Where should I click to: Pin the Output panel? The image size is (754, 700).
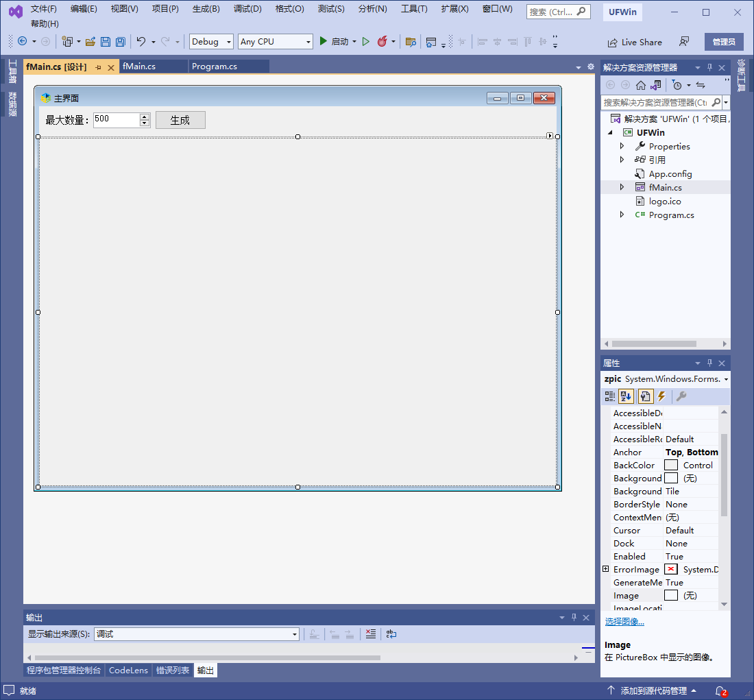574,617
